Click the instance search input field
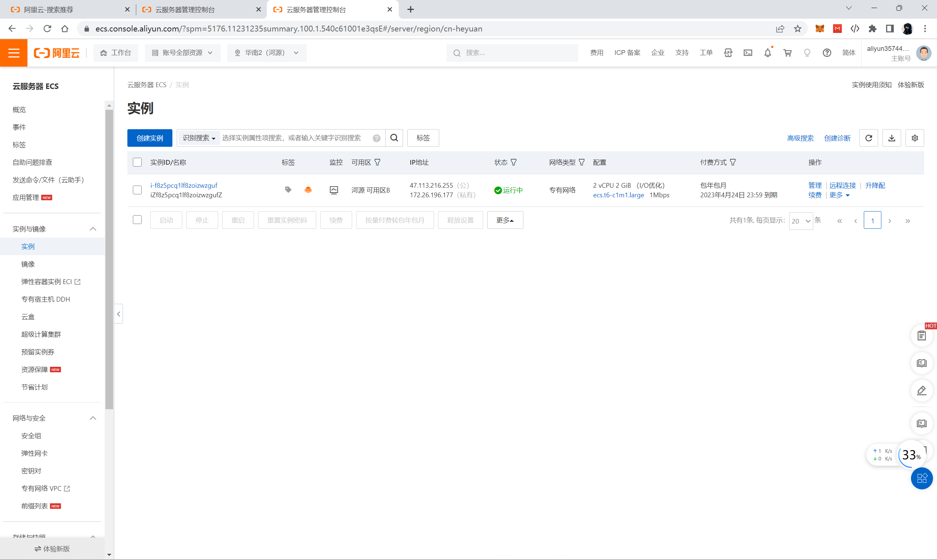 pyautogui.click(x=294, y=138)
